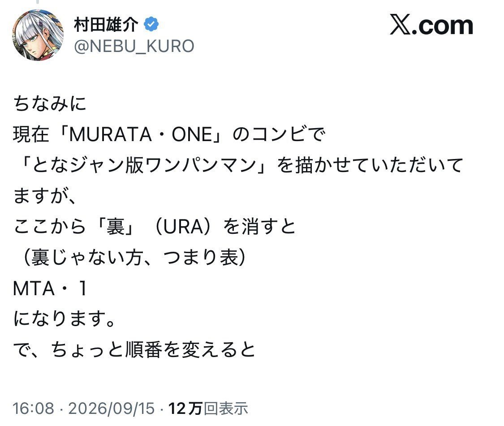Click the last line で、ちょっと順番を変えると
504x426 pixels.
click(134, 350)
